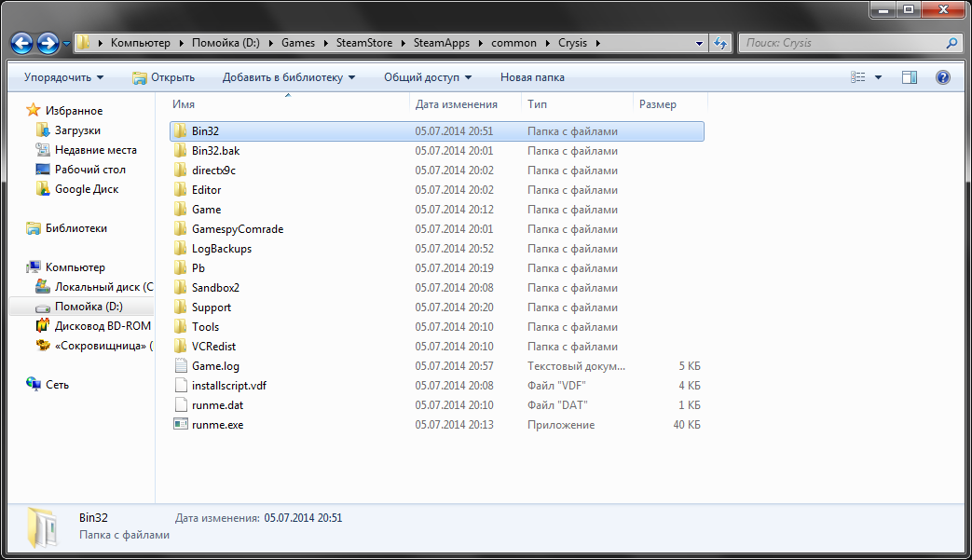972x560 pixels.
Task: Open address bar history dropdown arrow
Action: [x=699, y=44]
